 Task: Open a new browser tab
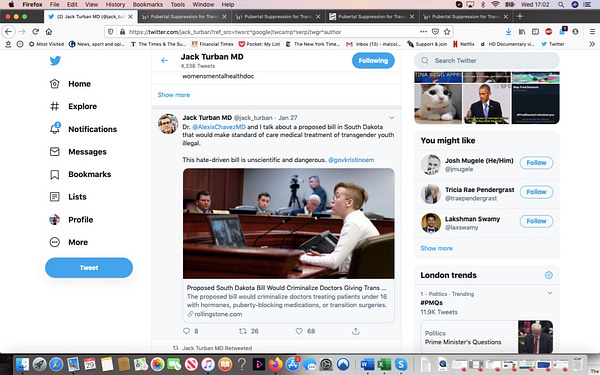(x=520, y=16)
